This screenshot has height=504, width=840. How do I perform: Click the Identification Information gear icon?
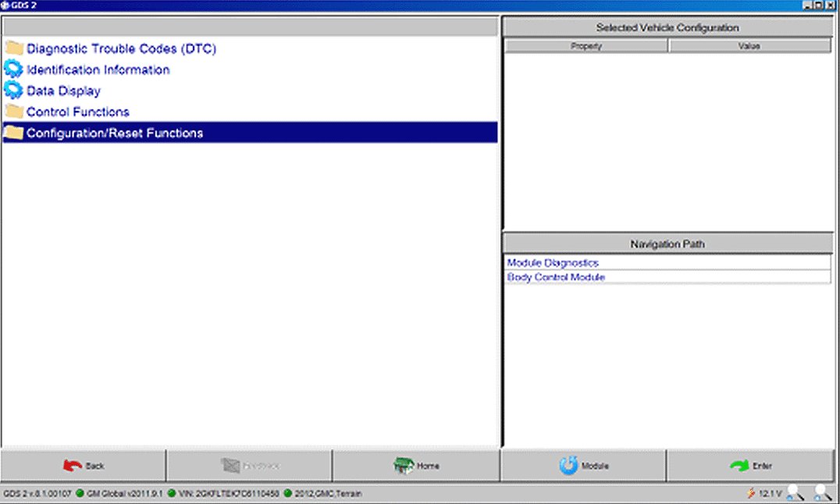[13, 69]
